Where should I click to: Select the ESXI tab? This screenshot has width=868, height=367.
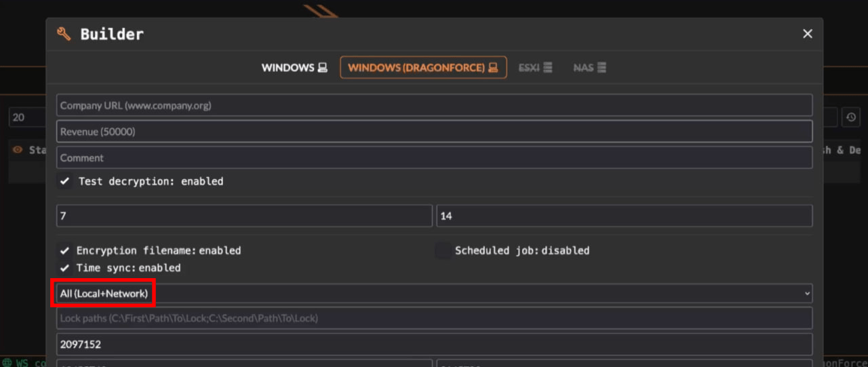(536, 68)
